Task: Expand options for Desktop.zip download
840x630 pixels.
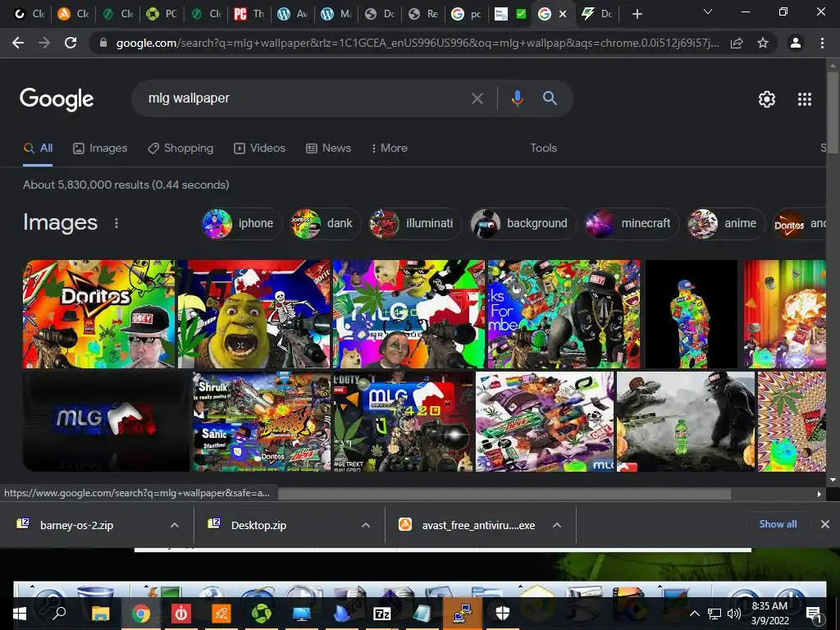Action: [x=366, y=525]
